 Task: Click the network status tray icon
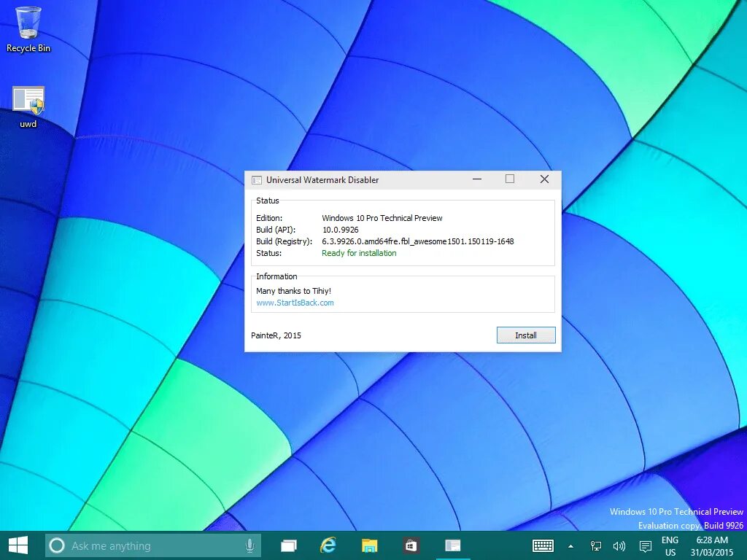595,546
